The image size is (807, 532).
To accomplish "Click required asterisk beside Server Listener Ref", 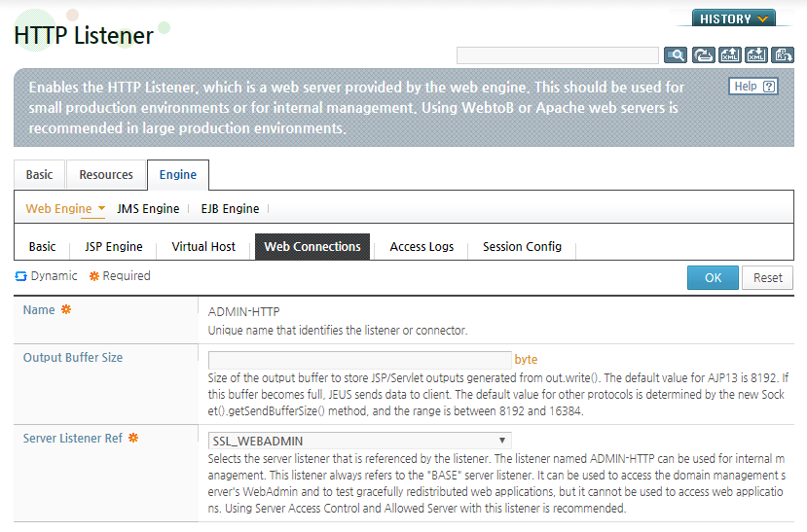I will tap(133, 438).
